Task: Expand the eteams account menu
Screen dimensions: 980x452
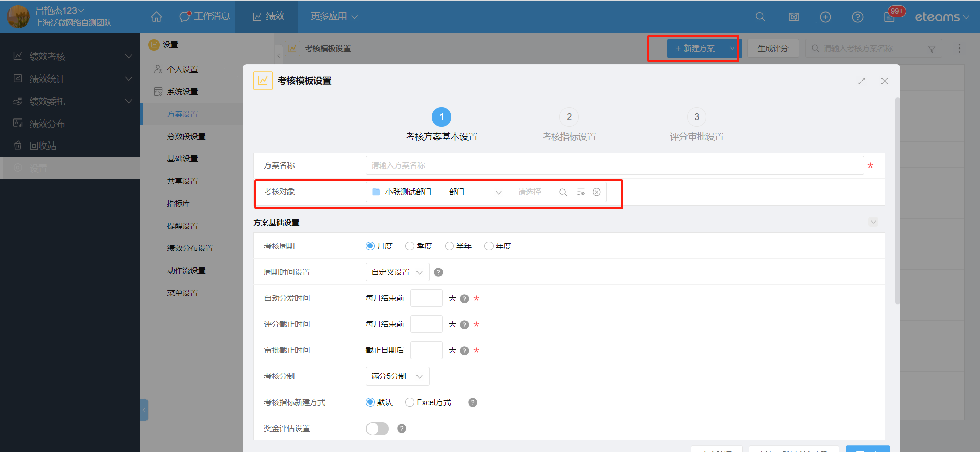Action: 942,17
